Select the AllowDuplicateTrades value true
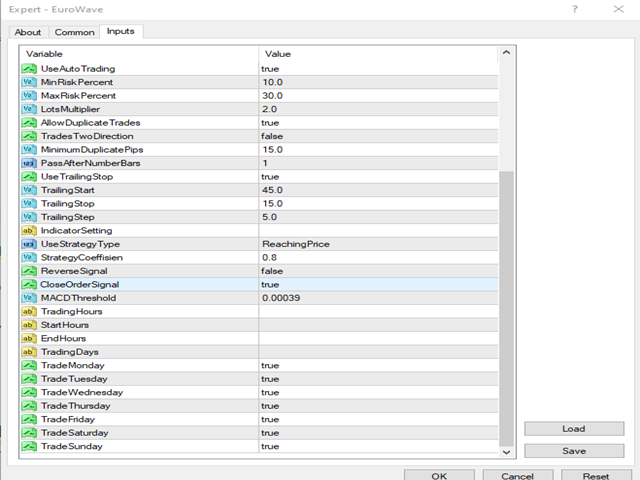This screenshot has width=640, height=480. [270, 122]
